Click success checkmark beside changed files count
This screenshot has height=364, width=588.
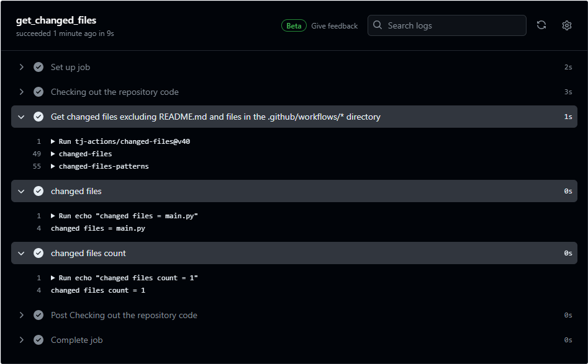(38, 253)
